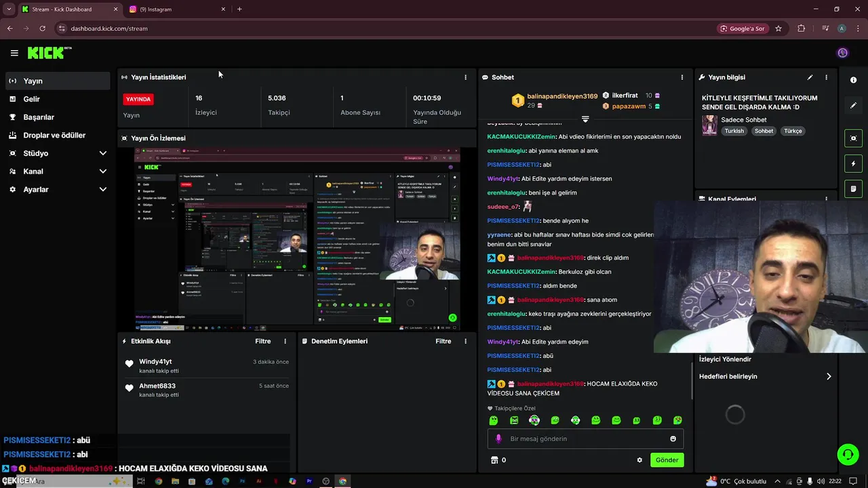
Task: Open Filtre in Denetim Eylemleri panel
Action: (x=443, y=342)
